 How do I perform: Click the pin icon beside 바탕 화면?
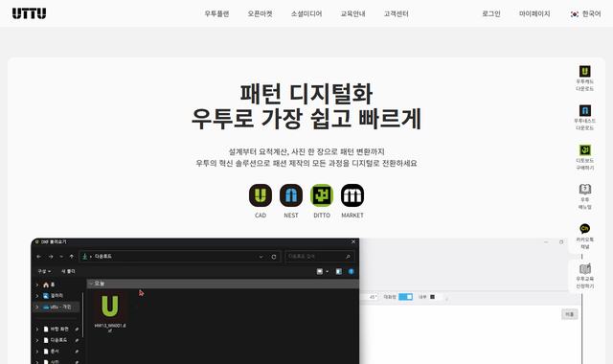[77, 330]
